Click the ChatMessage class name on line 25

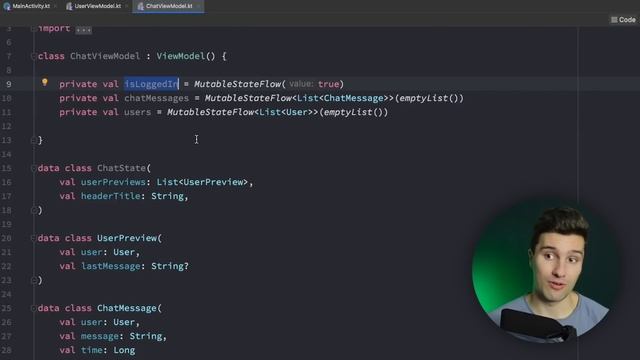point(127,308)
